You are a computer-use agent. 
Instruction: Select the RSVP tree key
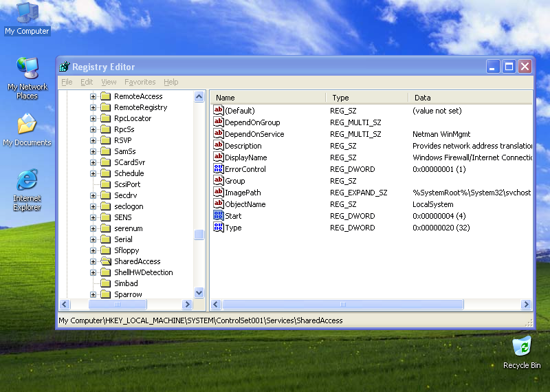click(x=123, y=140)
